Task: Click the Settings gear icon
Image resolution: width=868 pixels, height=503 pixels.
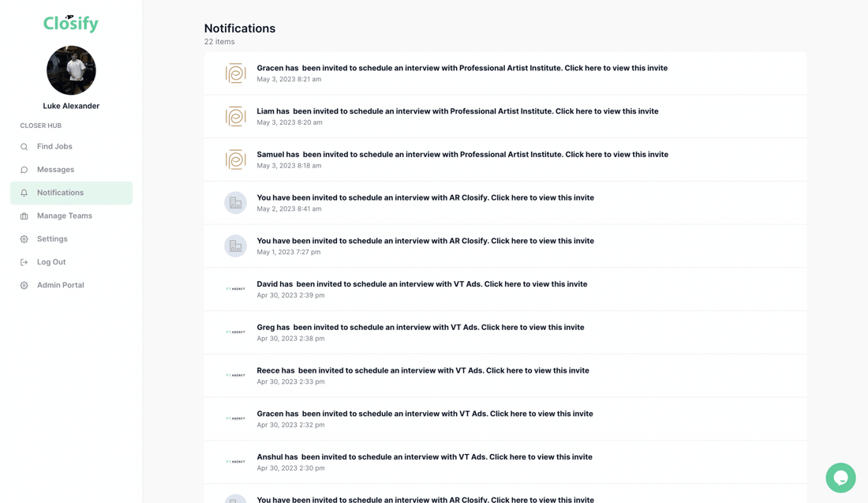Action: [24, 239]
